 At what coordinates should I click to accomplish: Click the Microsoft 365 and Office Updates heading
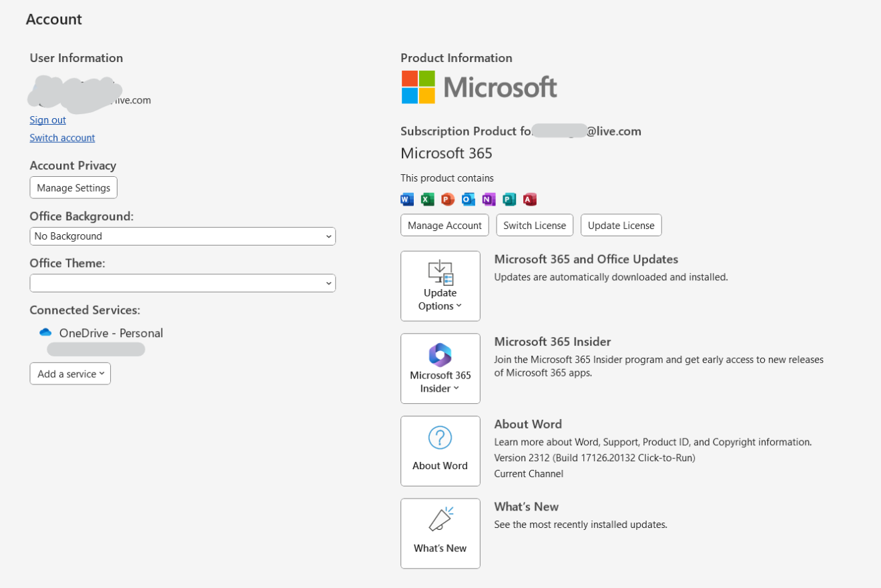pyautogui.click(x=586, y=260)
